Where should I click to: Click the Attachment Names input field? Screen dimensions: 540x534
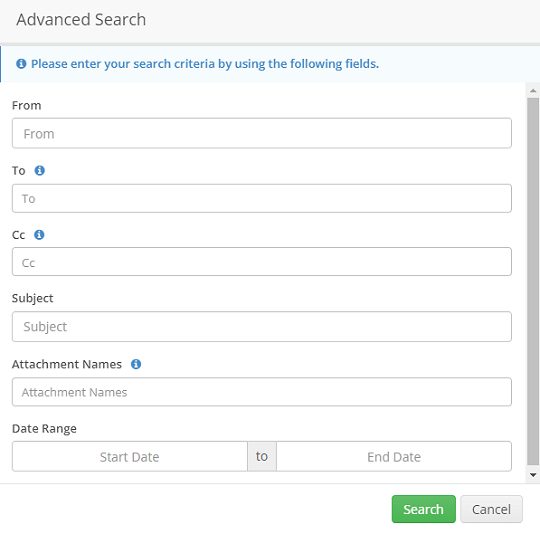(262, 392)
